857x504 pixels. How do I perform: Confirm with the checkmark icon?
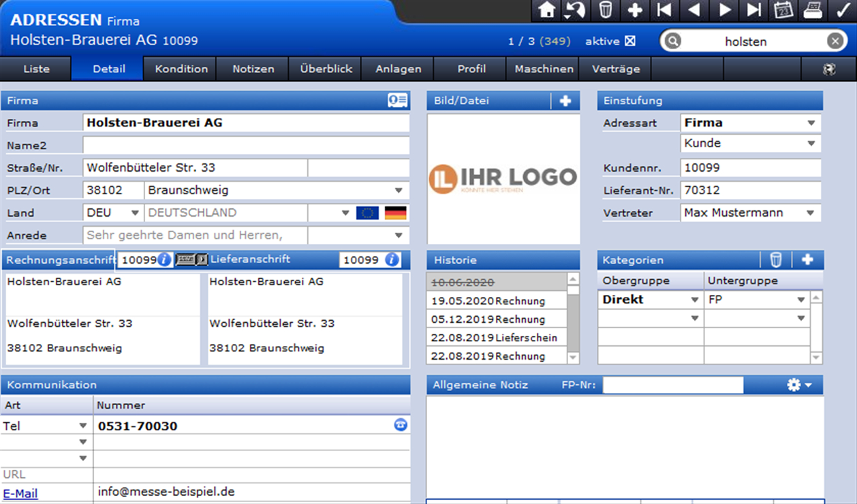point(843,10)
